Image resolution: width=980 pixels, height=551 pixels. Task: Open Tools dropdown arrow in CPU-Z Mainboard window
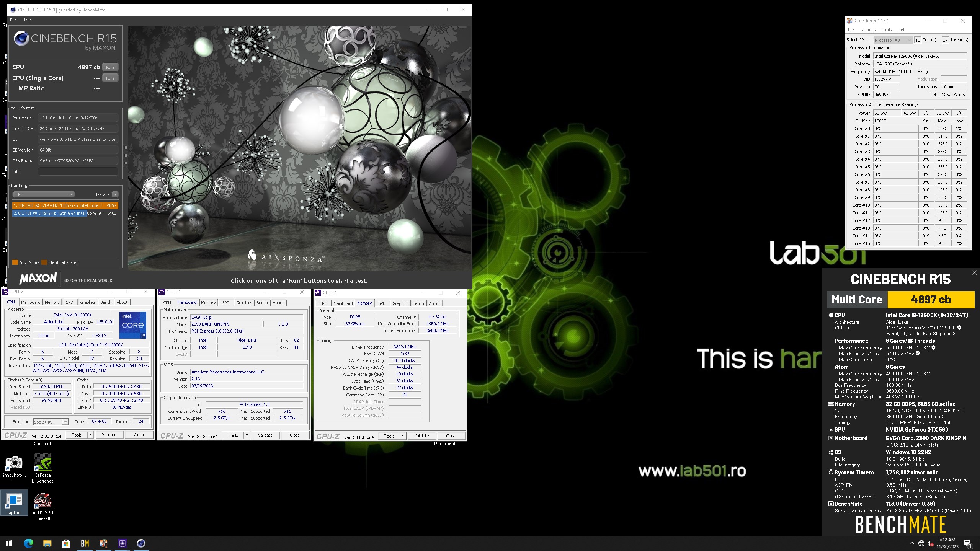[247, 435]
